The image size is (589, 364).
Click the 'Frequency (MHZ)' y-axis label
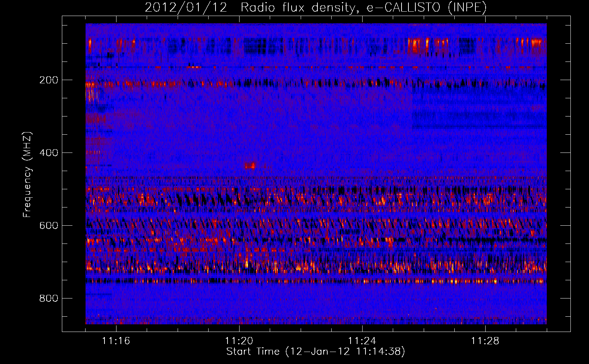(x=27, y=175)
